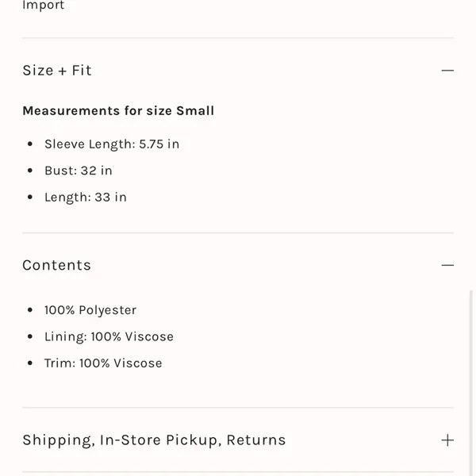476x476 pixels.
Task: Click the Size + Fit section heading
Action: pyautogui.click(x=57, y=71)
